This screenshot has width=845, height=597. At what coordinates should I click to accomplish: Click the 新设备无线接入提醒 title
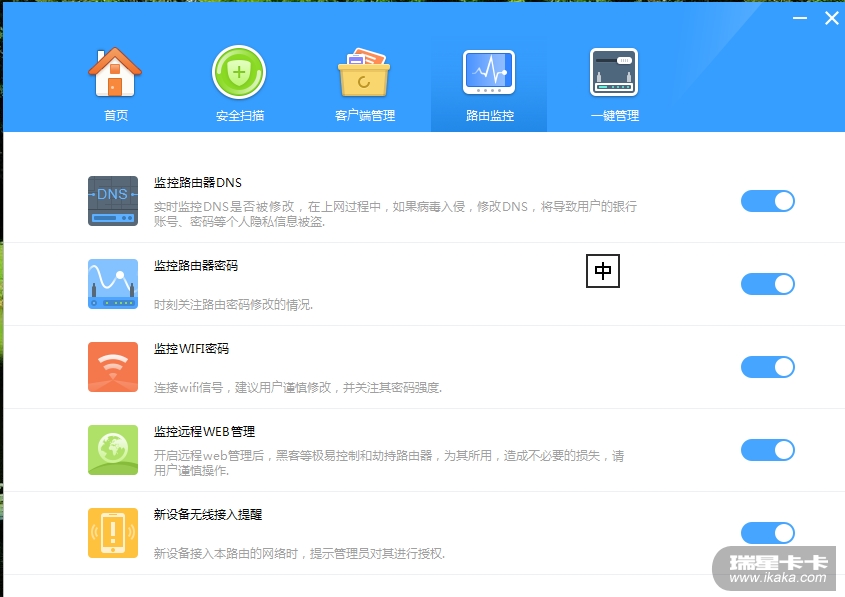pyautogui.click(x=208, y=515)
